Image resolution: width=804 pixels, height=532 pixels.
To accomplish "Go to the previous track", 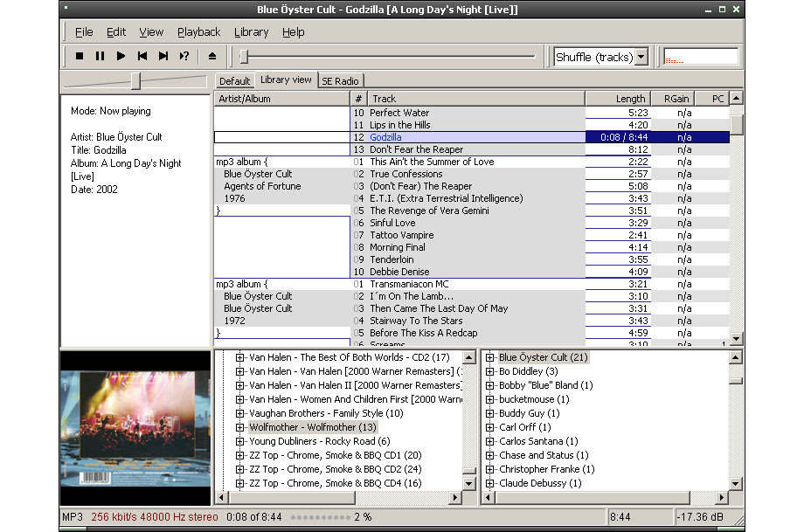I will point(142,57).
